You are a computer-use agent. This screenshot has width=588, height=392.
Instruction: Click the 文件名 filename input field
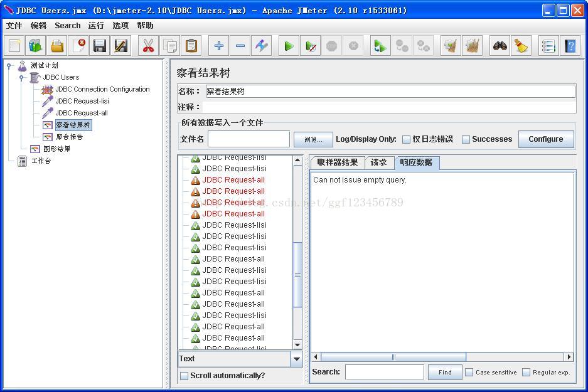click(249, 139)
